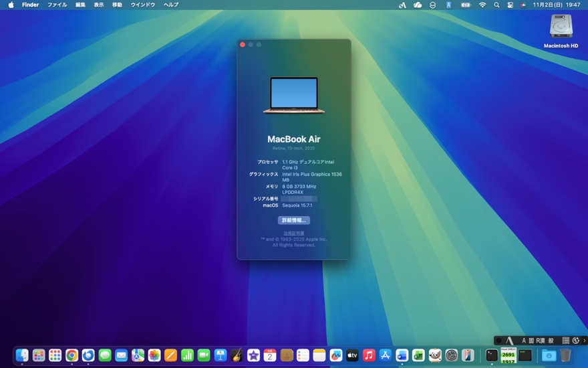Open the Downloads folder stack

(x=549, y=355)
